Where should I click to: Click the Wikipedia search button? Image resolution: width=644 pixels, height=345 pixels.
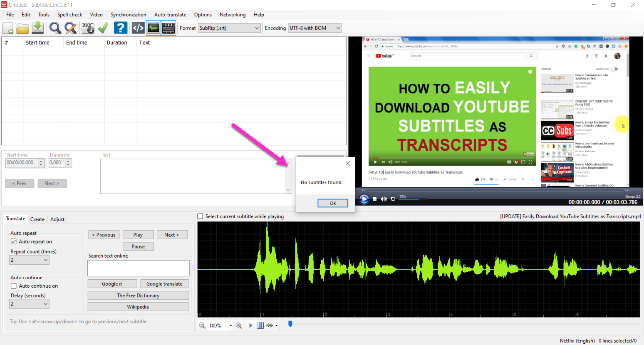click(x=138, y=307)
